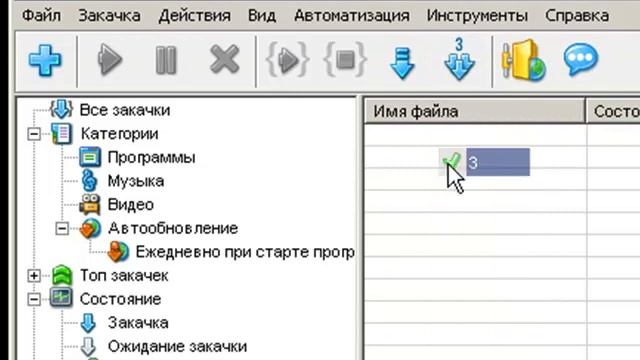Click the Ожидание закачки white arrow icon
The image size is (640, 360).
[88, 347]
